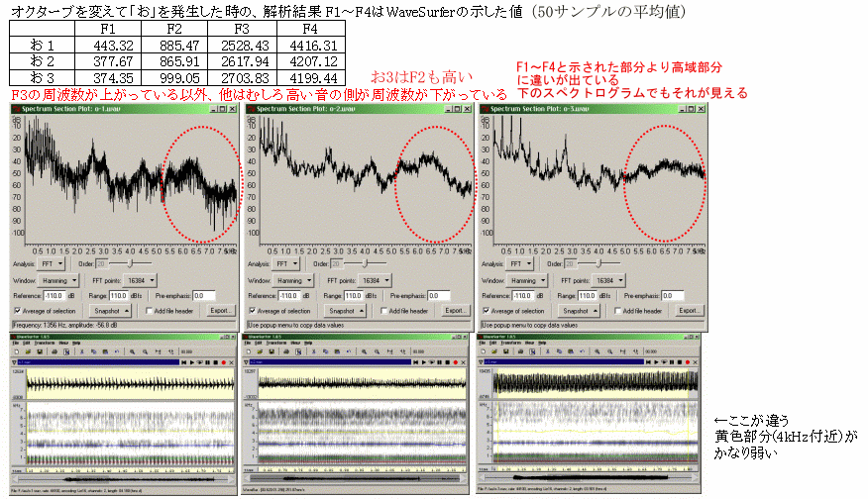The height and width of the screenshot is (499, 868).
Task: Toggle Average of selection in the o-3 plot
Action: pos(485,311)
